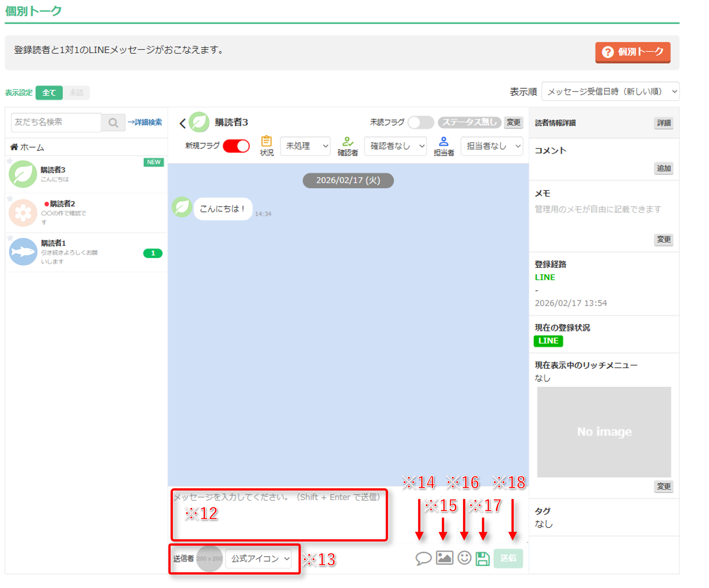The width and height of the screenshot is (709, 588).
Task: Click the magnifier search icon
Action: click(x=114, y=122)
